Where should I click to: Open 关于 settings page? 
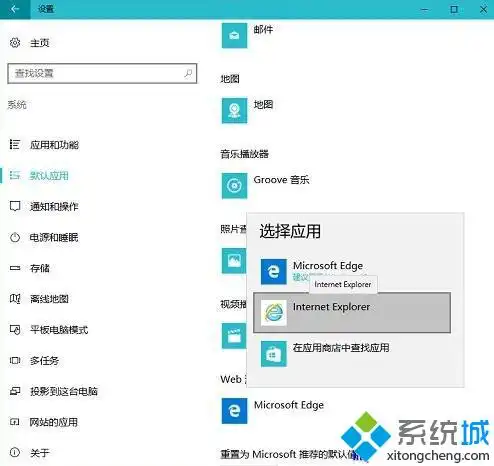(40, 453)
